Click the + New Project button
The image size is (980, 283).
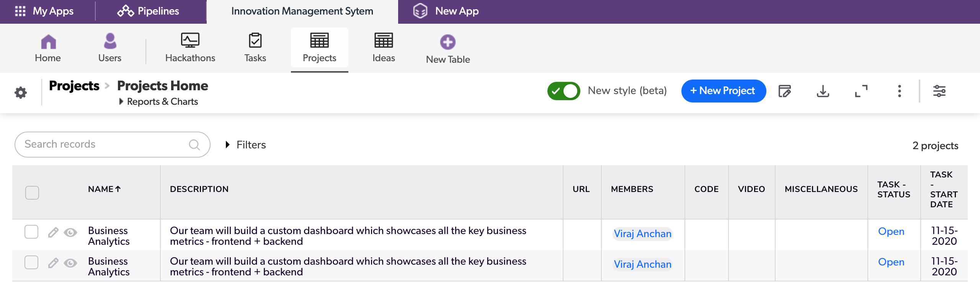coord(723,91)
